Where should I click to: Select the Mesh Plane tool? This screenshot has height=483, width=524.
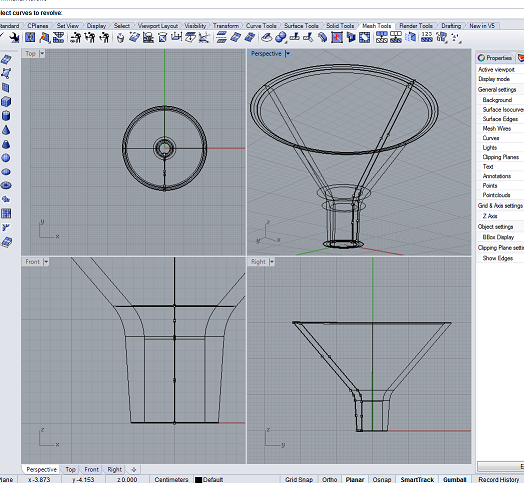click(6, 87)
